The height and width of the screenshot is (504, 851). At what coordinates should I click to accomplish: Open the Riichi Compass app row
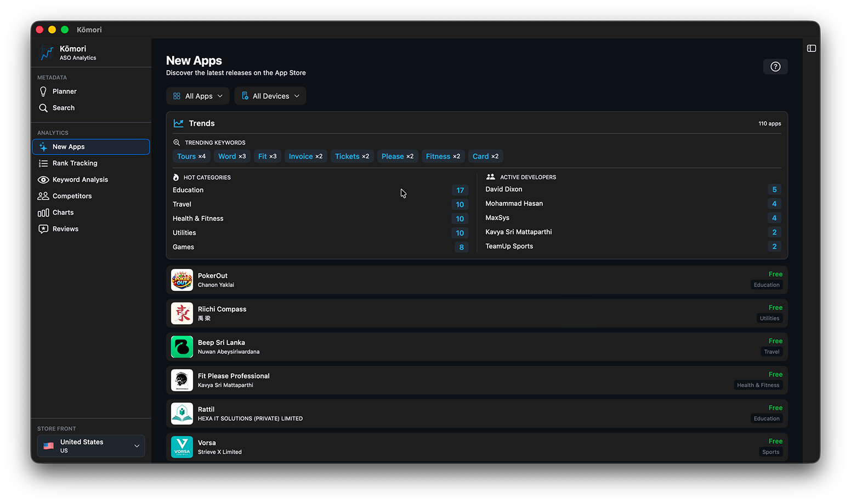[x=476, y=313]
